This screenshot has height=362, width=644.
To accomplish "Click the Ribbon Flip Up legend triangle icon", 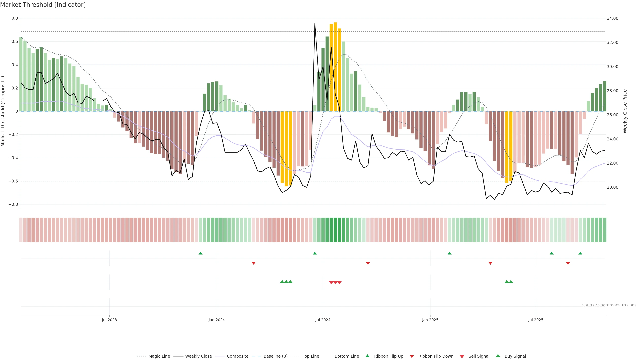I will tap(367, 356).
